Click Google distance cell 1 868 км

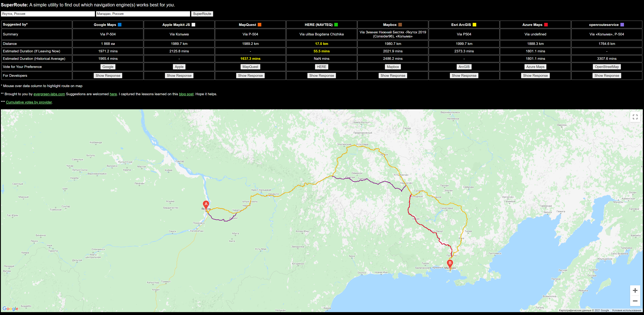click(108, 44)
